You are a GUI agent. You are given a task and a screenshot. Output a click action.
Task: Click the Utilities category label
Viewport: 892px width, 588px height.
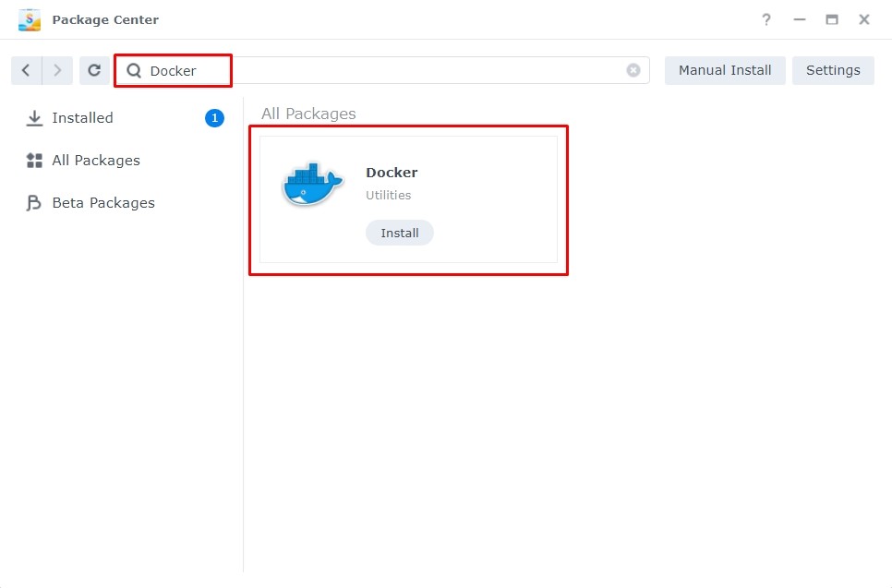389,195
